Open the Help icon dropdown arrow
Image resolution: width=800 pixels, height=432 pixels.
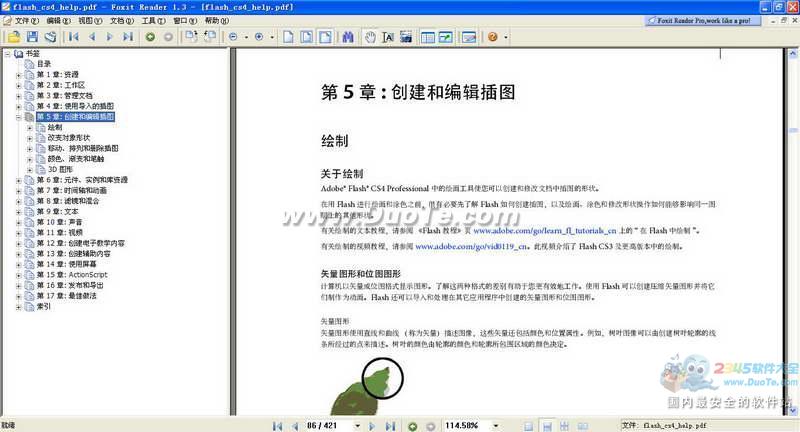[x=506, y=37]
